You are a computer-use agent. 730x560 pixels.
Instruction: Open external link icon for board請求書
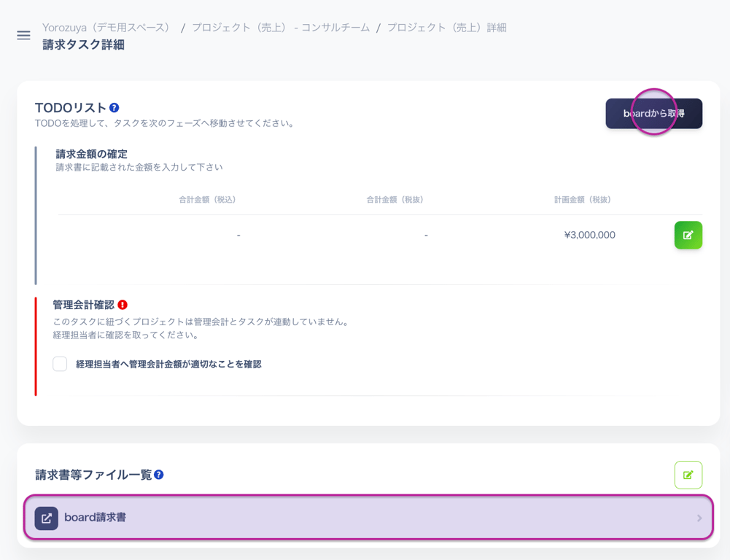pyautogui.click(x=47, y=518)
